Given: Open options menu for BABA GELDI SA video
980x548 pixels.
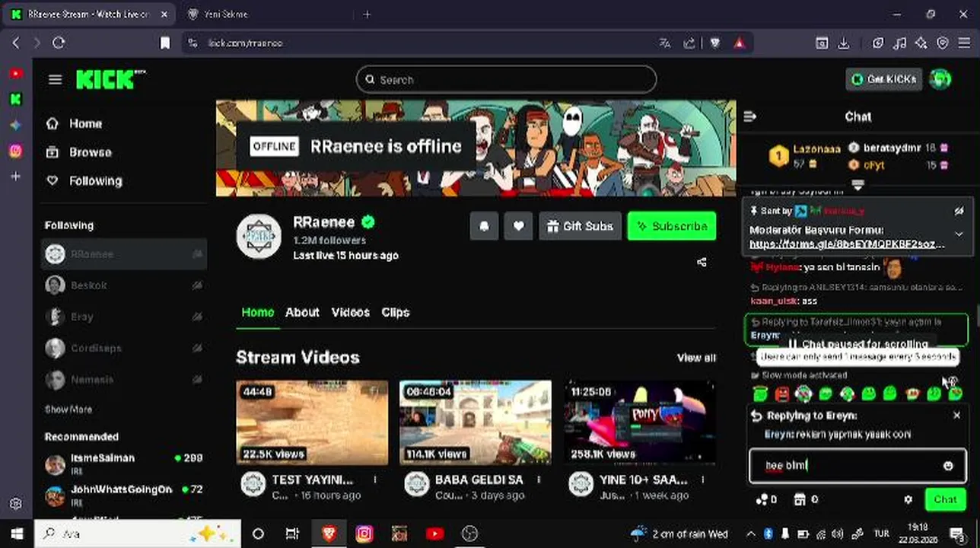Looking at the screenshot, I should pos(539,480).
